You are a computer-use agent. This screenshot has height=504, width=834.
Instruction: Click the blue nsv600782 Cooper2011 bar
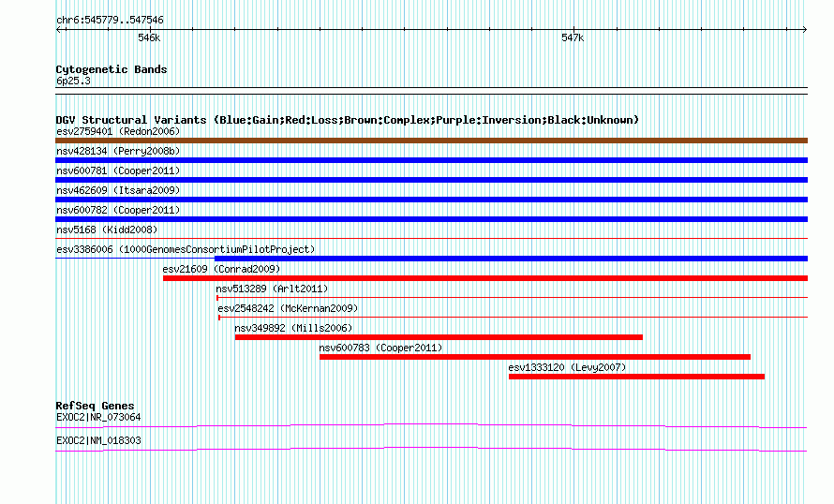pos(431,219)
